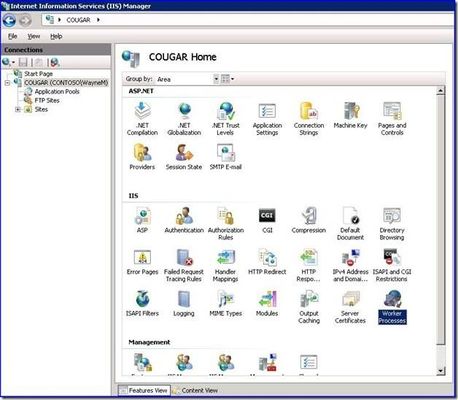
Task: Select Application Pools in tree
Action: 57,92
